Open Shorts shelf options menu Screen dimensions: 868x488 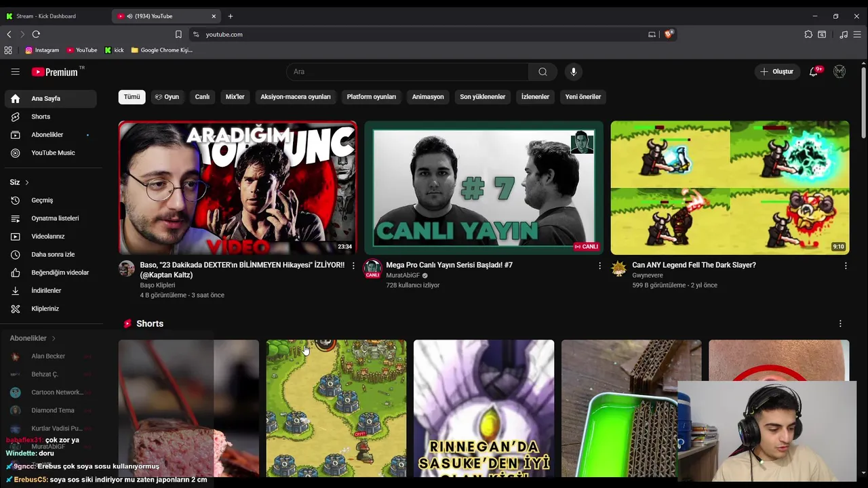[x=840, y=324]
